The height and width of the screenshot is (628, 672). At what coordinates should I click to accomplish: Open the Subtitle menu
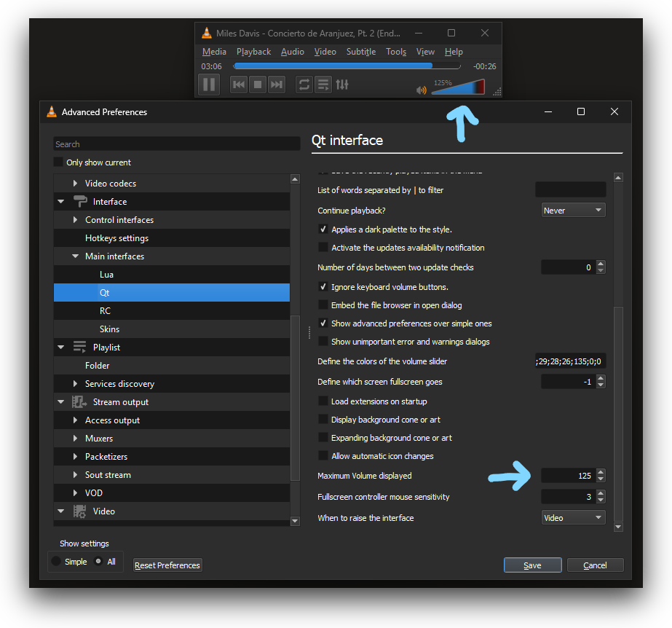pos(361,52)
